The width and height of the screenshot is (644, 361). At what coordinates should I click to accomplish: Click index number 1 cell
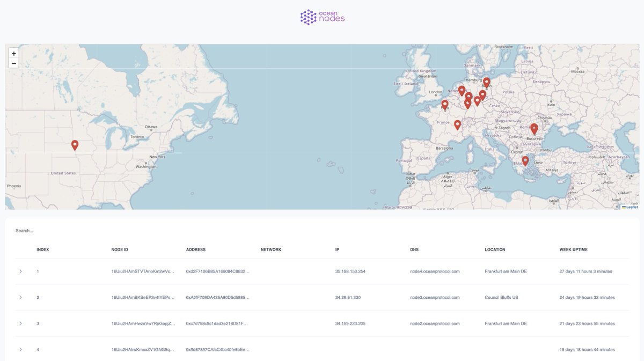click(x=38, y=271)
